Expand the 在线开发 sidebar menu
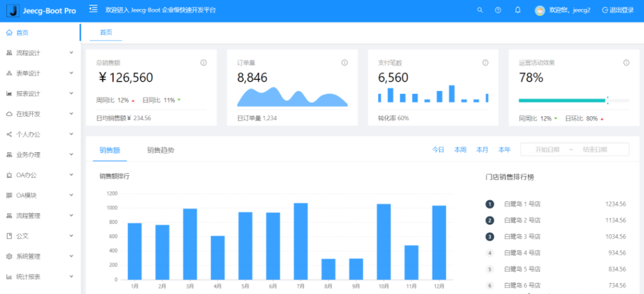This screenshot has height=294, width=644. [40, 114]
